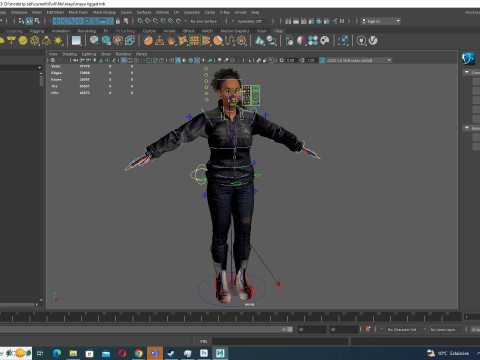This screenshot has width=480, height=360.
Task: Toggle select by hierarchy mode
Action: [21, 21]
